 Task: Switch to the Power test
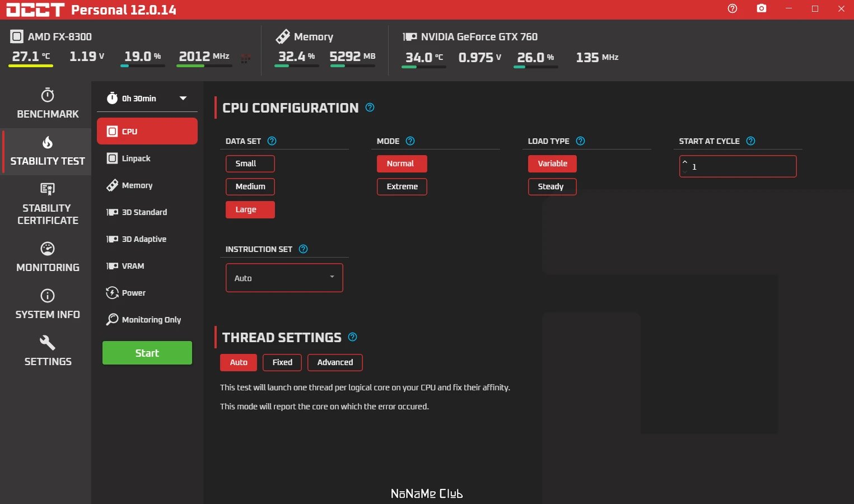coord(147,293)
